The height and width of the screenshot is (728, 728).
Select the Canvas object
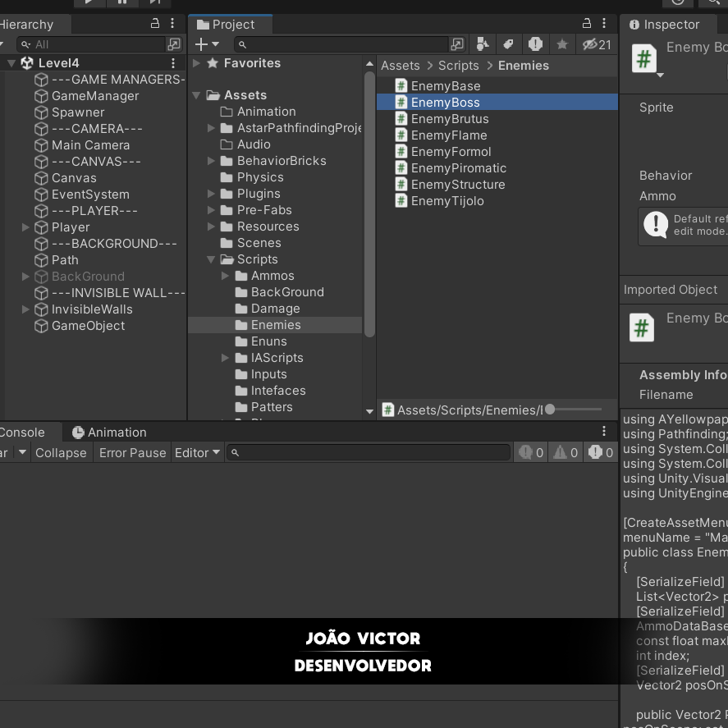pyautogui.click(x=74, y=178)
